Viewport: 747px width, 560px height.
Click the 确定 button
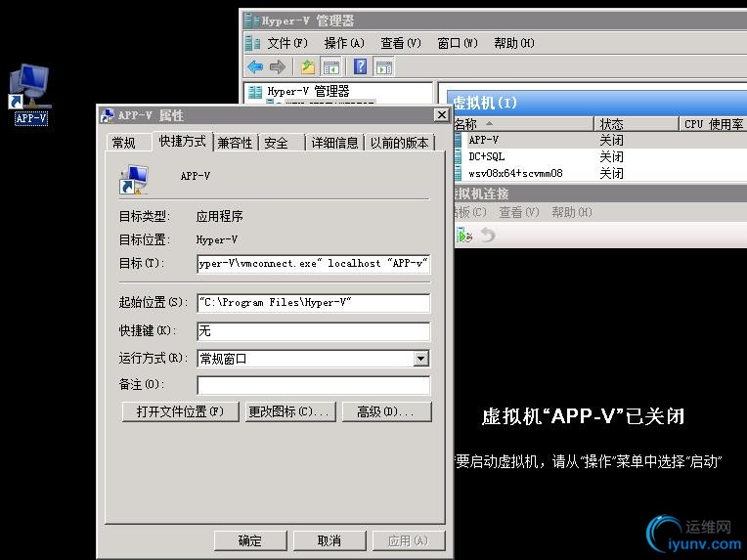[250, 541]
